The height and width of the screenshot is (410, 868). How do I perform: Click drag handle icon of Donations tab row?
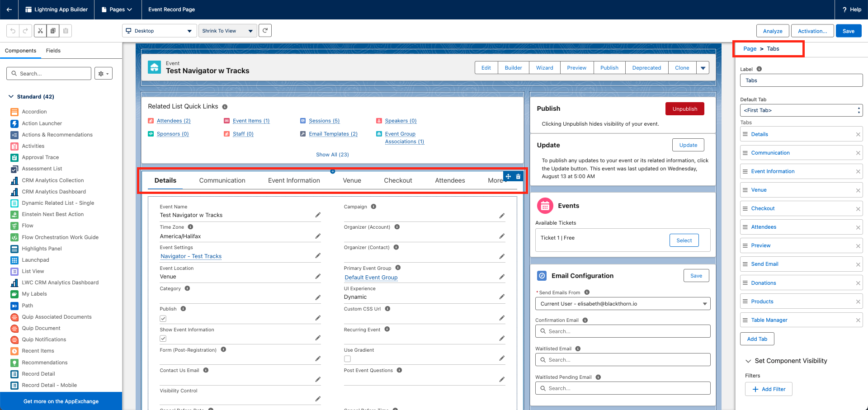(745, 283)
